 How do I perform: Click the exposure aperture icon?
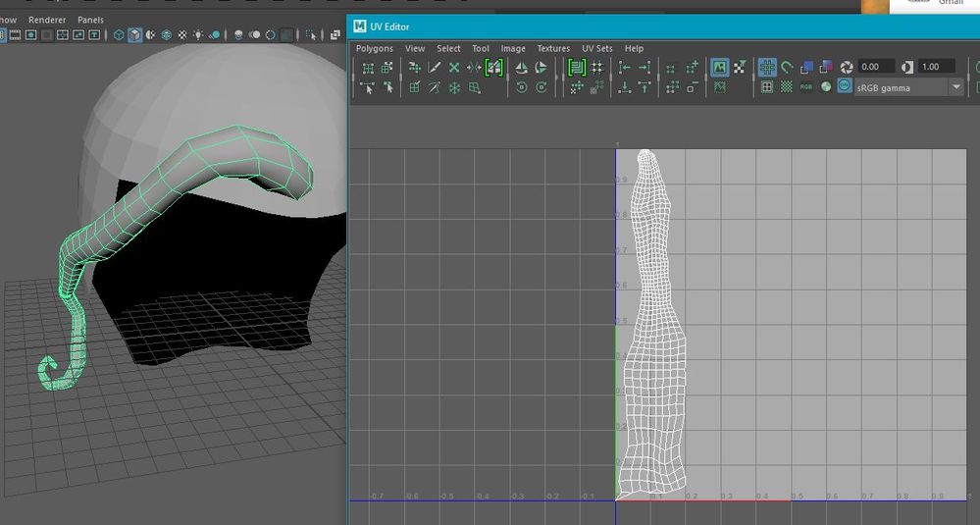click(847, 68)
